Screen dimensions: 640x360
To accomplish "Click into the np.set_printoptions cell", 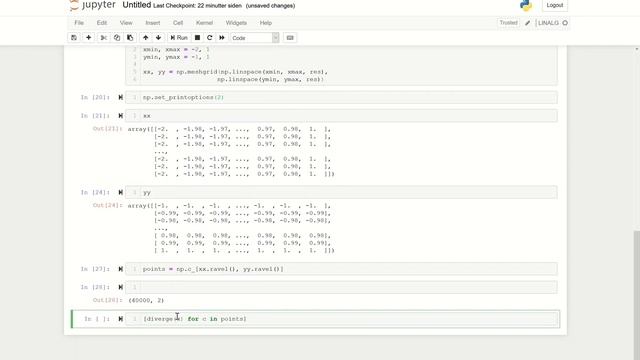I will (341, 97).
